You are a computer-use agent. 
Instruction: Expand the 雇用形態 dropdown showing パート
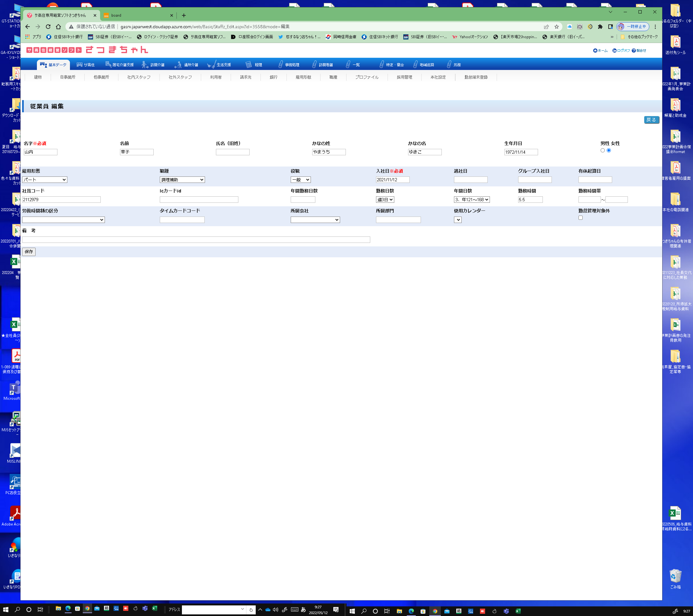[44, 180]
